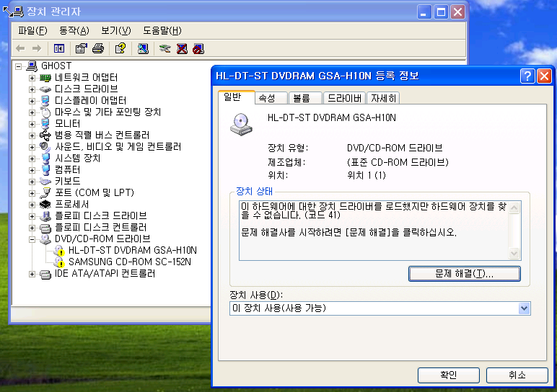This screenshot has height=392, width=557.
Task: Select SAMSUNG CD-ROM SC-152N tree item
Action: tap(130, 262)
